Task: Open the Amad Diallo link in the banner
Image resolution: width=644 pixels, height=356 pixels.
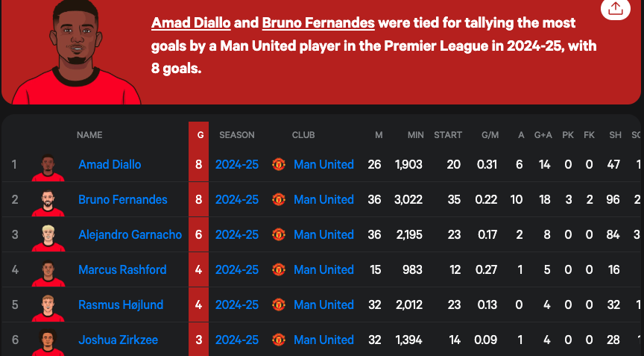Action: (191, 23)
